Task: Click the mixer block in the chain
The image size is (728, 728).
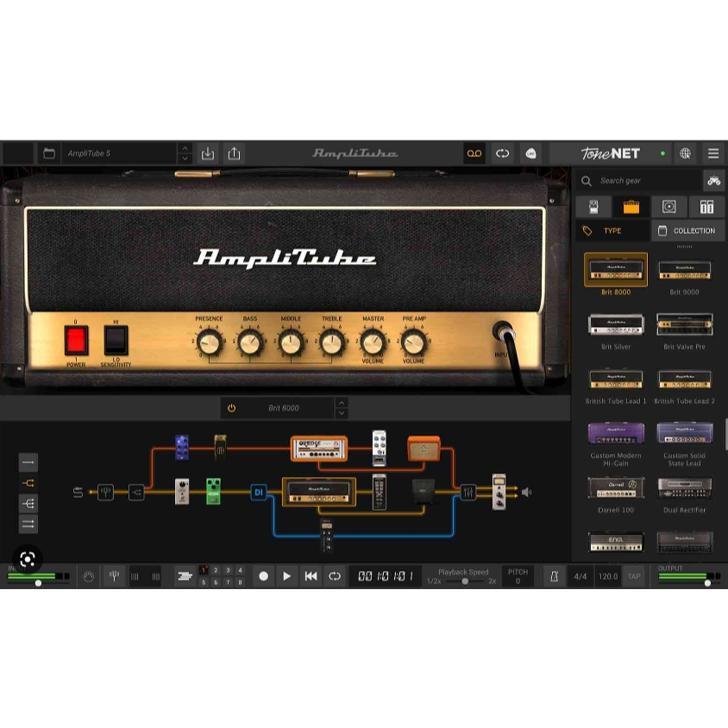Action: pos(468,492)
